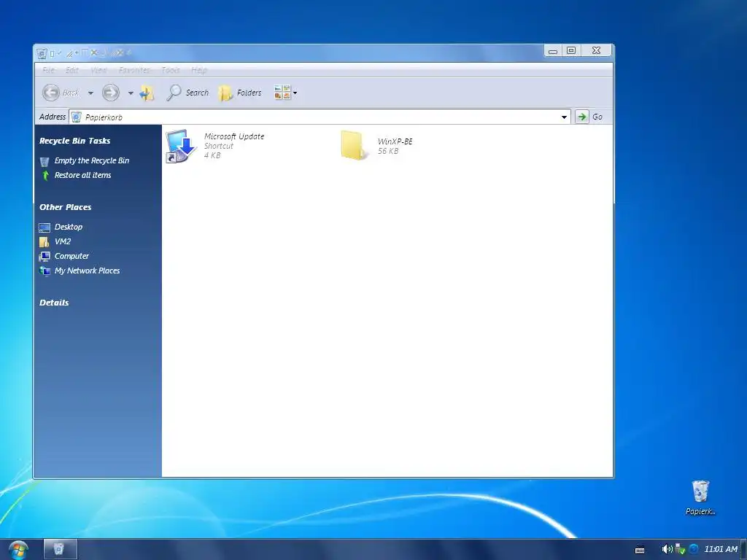Click the Back arrow button
Screen dimensions: 747x560
[x=51, y=93]
